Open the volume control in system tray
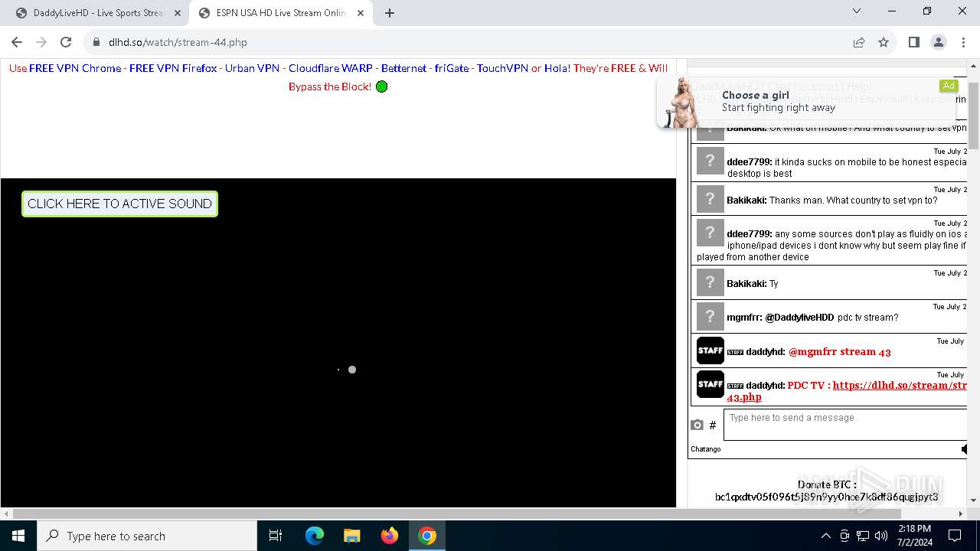This screenshot has width=980, height=551. click(x=881, y=536)
